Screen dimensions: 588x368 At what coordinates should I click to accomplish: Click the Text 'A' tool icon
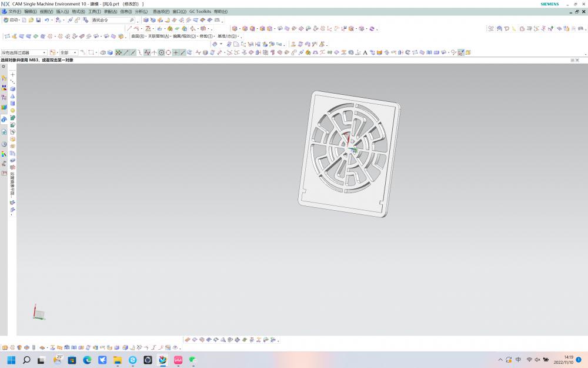pos(365,52)
